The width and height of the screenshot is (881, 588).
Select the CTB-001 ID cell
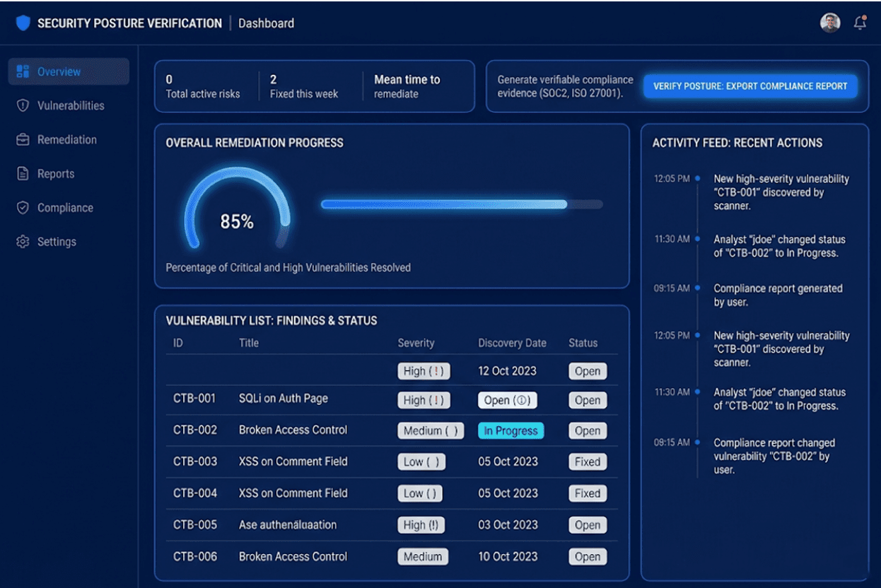point(194,399)
